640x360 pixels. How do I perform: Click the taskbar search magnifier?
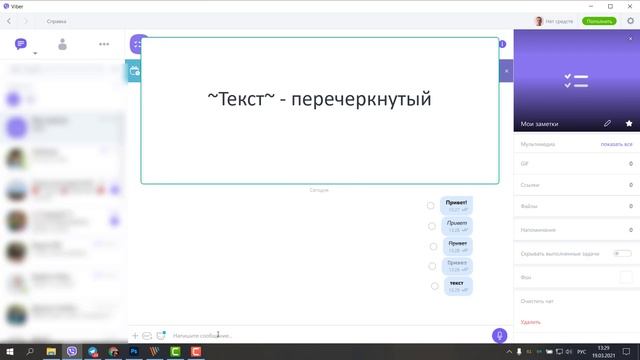point(30,351)
